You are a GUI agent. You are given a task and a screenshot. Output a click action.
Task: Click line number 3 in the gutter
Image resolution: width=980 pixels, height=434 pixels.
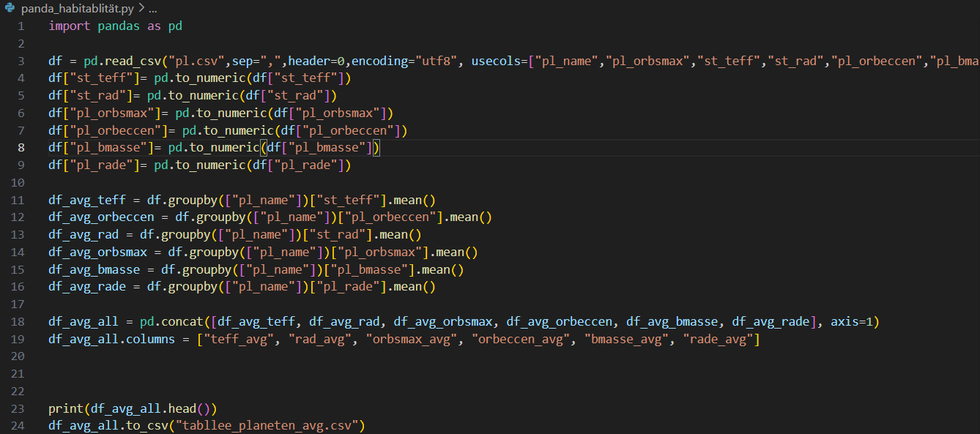(x=21, y=61)
